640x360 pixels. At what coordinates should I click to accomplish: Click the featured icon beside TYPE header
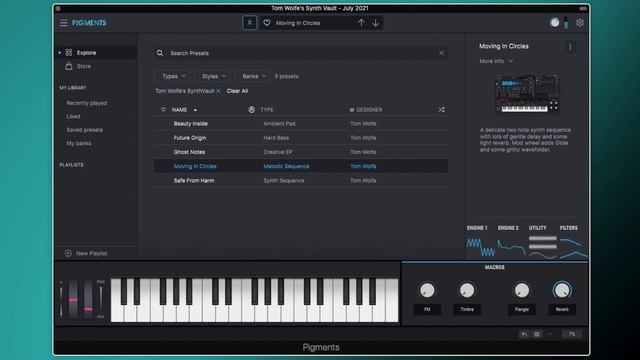point(251,109)
